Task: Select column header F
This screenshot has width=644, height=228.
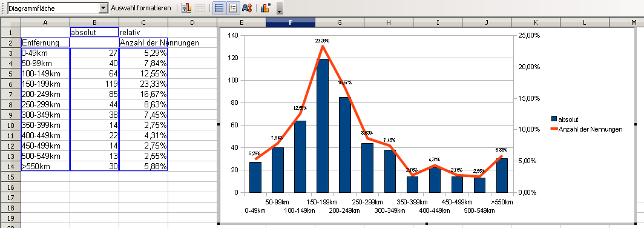Action: (x=291, y=22)
